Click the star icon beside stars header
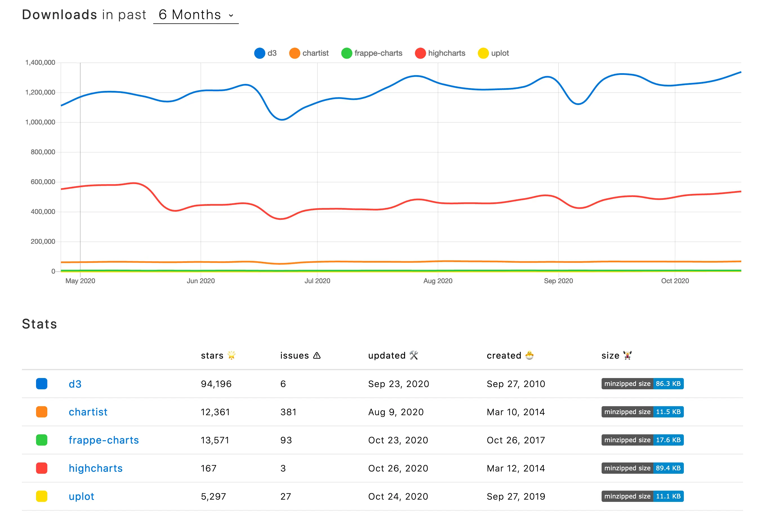761x532 pixels. pos(231,356)
